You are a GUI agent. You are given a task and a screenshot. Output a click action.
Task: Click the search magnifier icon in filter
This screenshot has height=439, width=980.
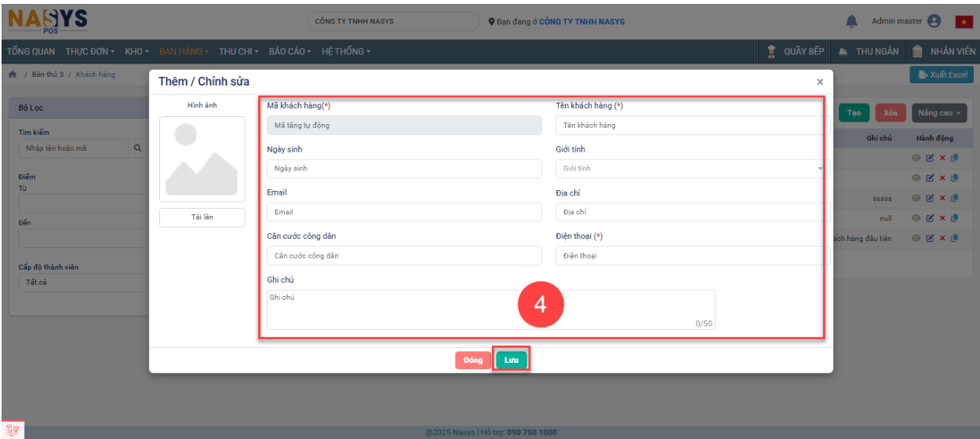(x=137, y=148)
